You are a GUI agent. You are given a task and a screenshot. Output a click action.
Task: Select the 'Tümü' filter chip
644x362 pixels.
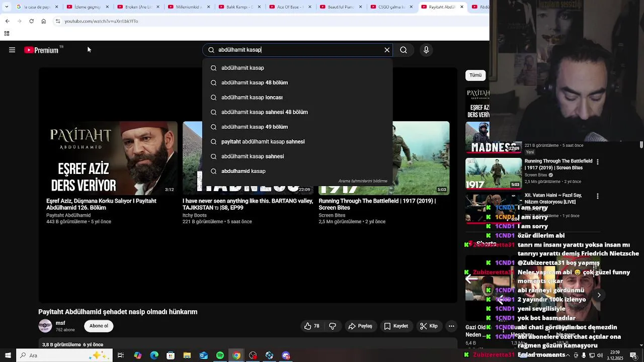pos(475,75)
